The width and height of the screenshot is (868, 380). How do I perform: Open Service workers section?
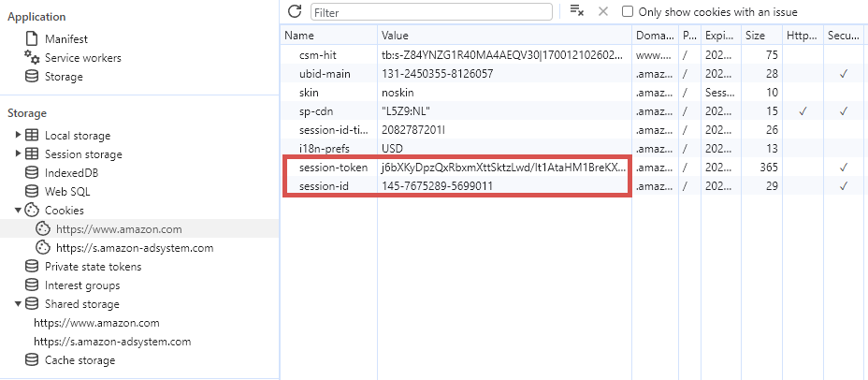pos(82,58)
